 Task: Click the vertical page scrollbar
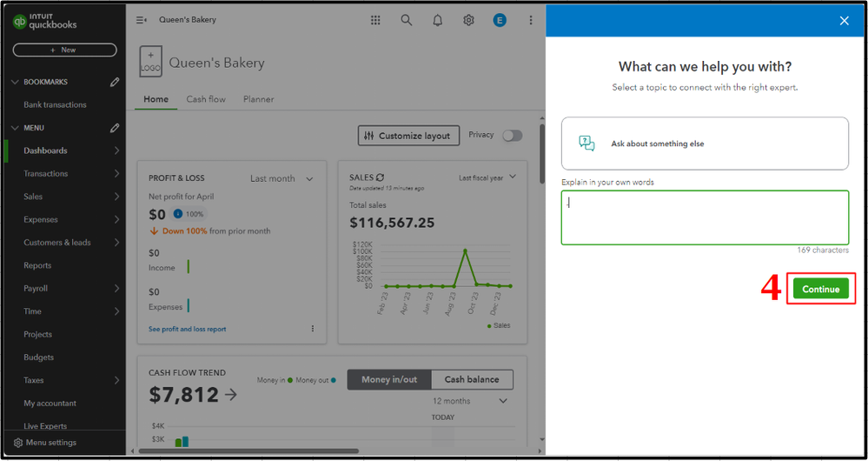pyautogui.click(x=542, y=155)
